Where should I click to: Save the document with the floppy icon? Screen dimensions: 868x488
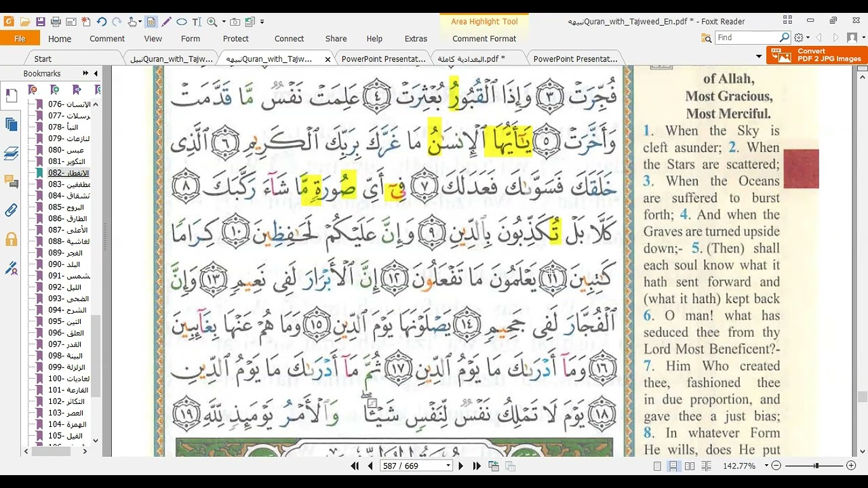point(41,22)
